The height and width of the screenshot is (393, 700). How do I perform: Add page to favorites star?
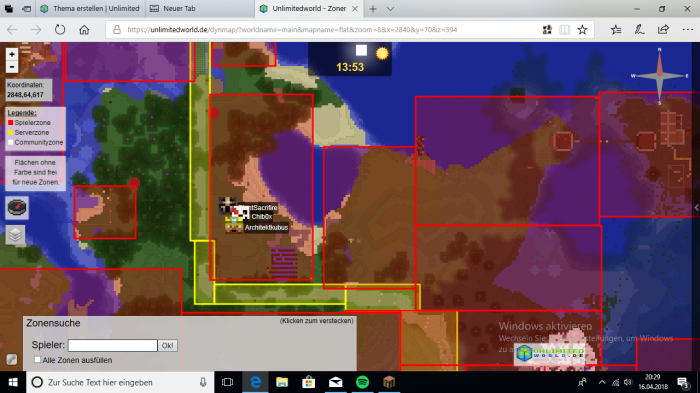(582, 30)
